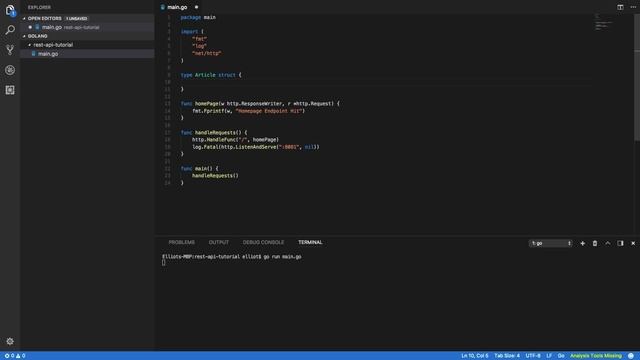Open the terminal selector dropdown '1: go'
640x360 pixels.
click(551, 243)
